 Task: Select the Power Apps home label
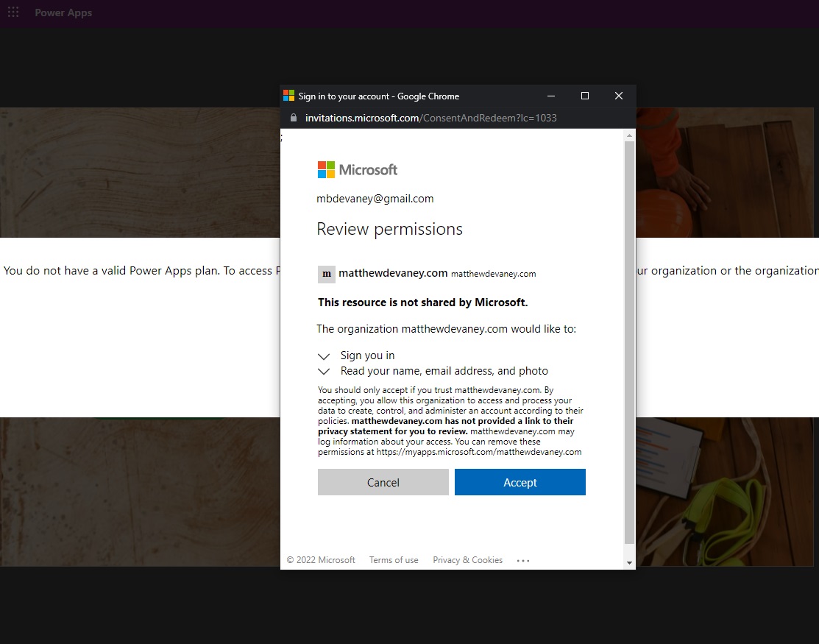[63, 13]
